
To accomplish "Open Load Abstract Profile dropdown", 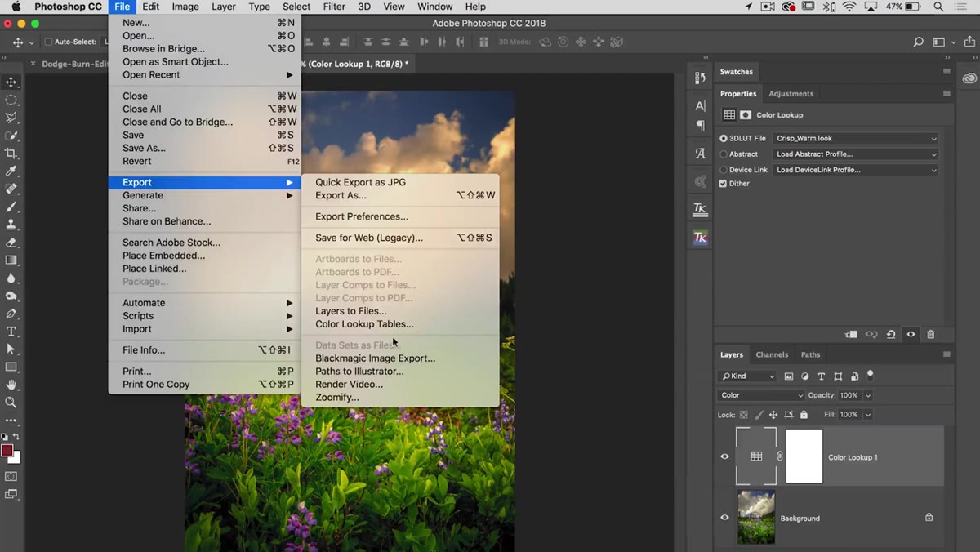I will [x=856, y=154].
